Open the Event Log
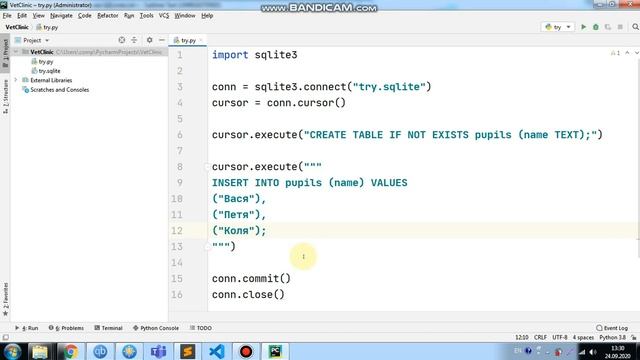Viewport: 640px width, 360px height. (x=612, y=328)
